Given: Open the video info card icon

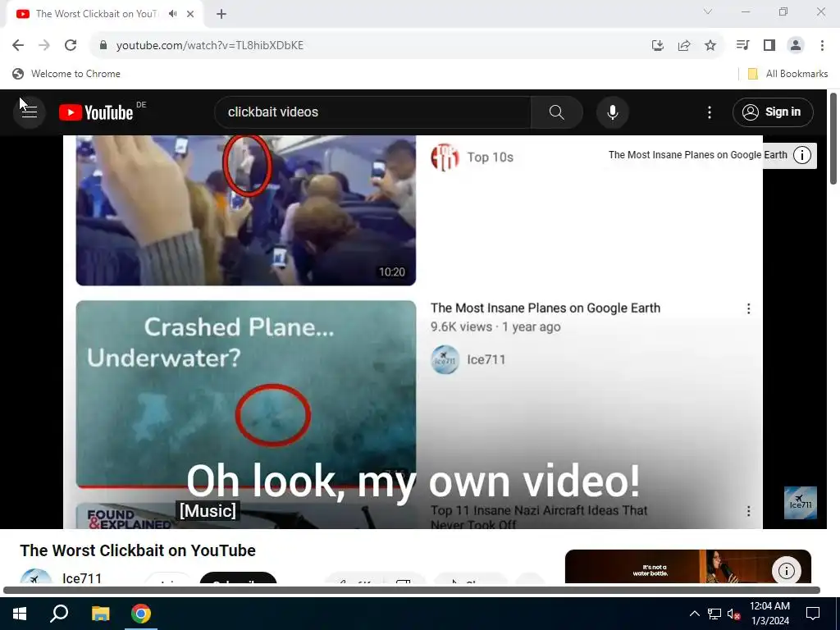Looking at the screenshot, I should [x=801, y=155].
